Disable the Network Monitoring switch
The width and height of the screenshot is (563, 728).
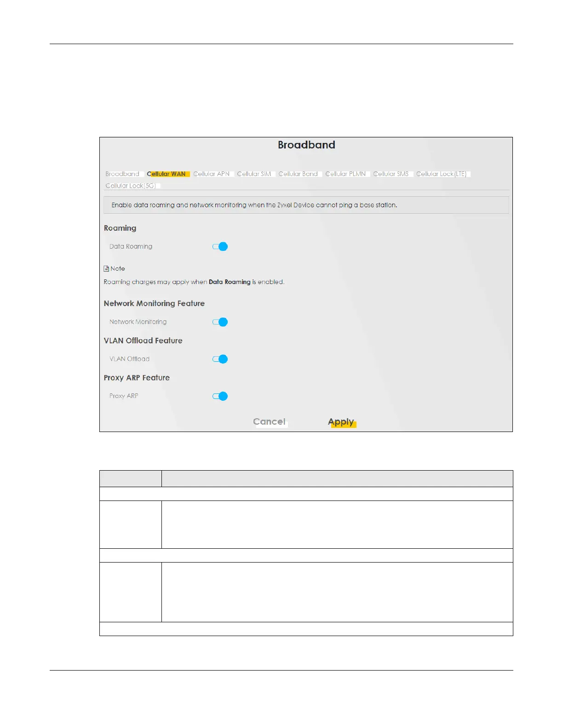click(x=220, y=322)
